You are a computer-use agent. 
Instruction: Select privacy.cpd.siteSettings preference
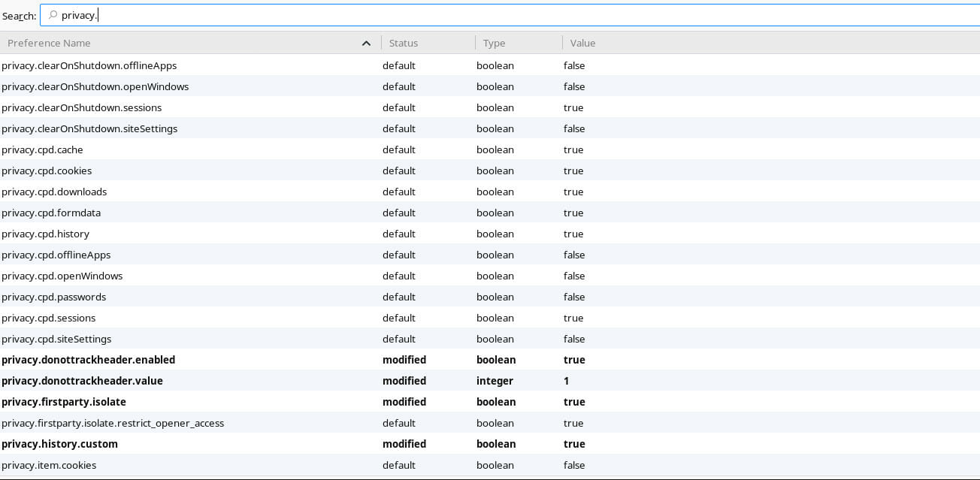coord(56,339)
